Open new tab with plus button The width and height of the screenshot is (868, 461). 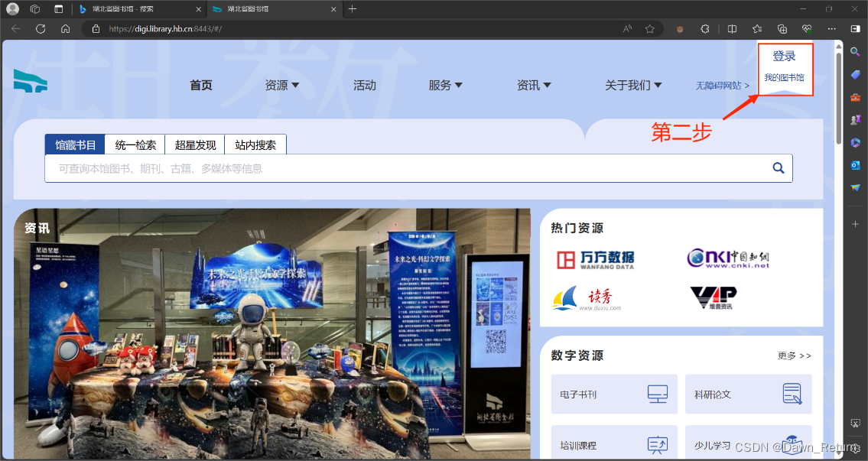coord(352,9)
